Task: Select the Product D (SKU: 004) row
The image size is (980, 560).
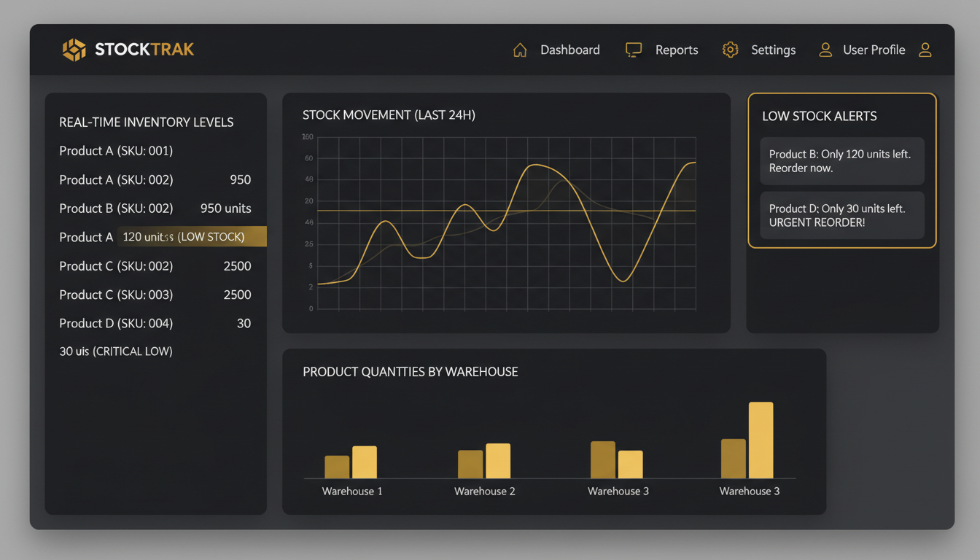Action: point(116,323)
